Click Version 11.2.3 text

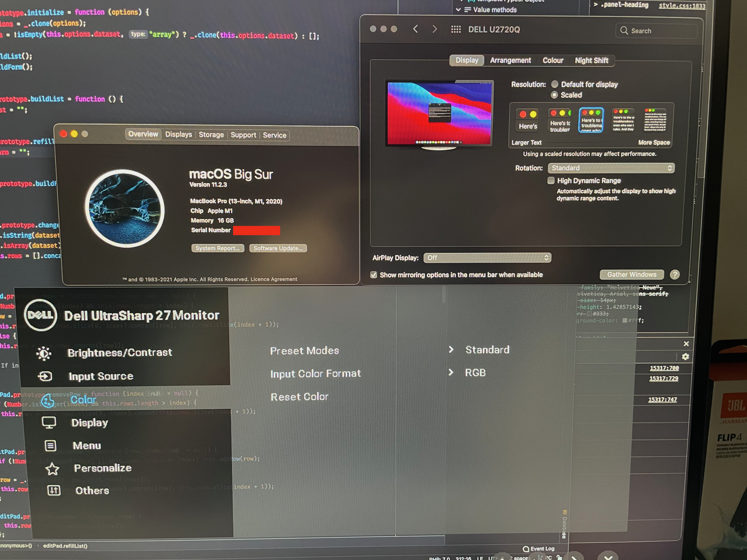pos(208,184)
